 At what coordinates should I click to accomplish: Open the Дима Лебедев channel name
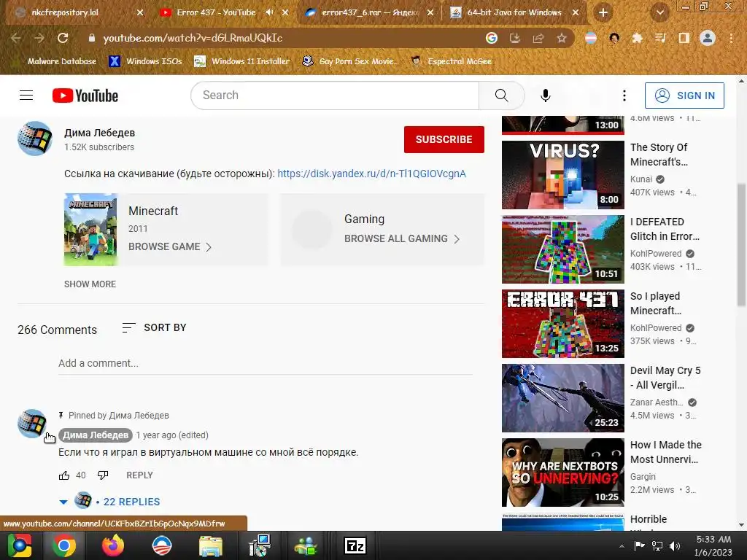point(99,133)
